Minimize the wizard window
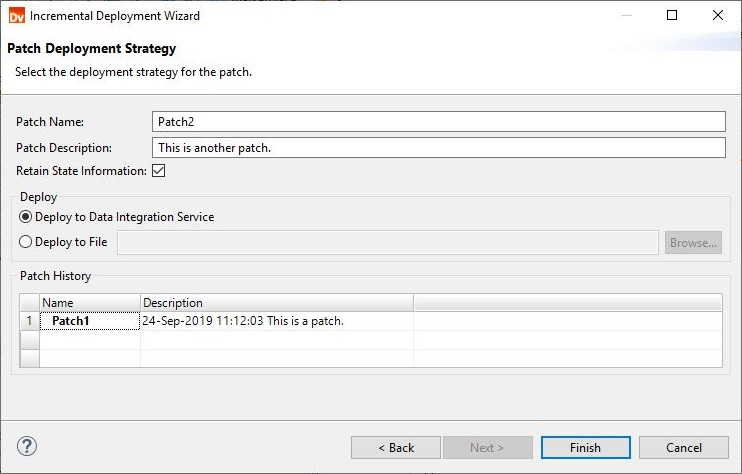 click(x=627, y=15)
